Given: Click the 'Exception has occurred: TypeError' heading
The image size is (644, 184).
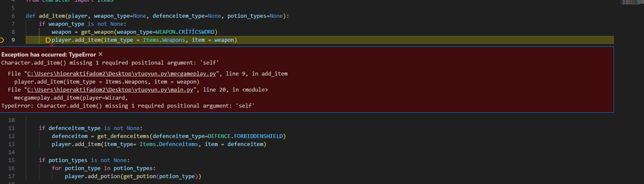Looking at the screenshot, I should (49, 55).
